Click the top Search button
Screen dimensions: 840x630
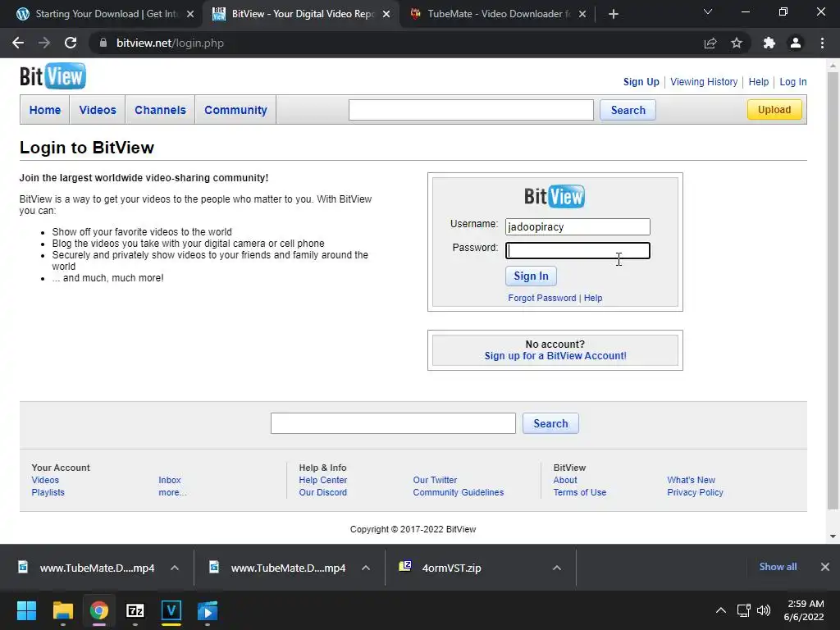628,110
